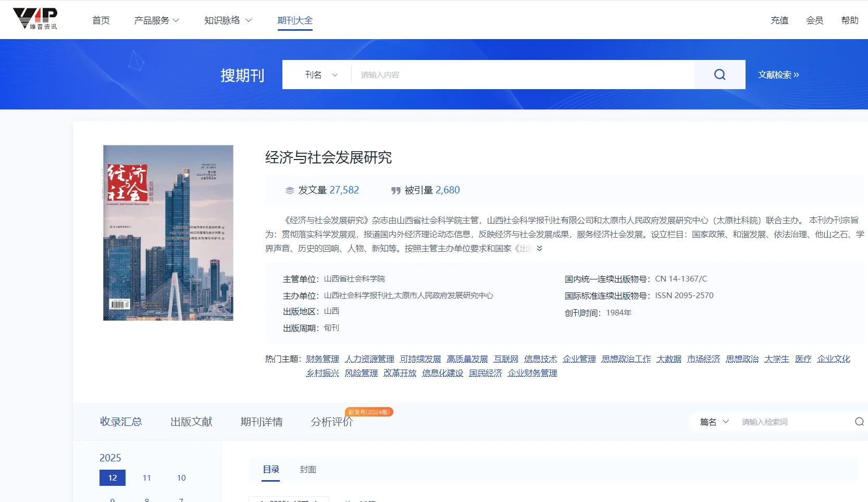
Task: Switch to the 封面 tab in the catalog section
Action: [308, 469]
